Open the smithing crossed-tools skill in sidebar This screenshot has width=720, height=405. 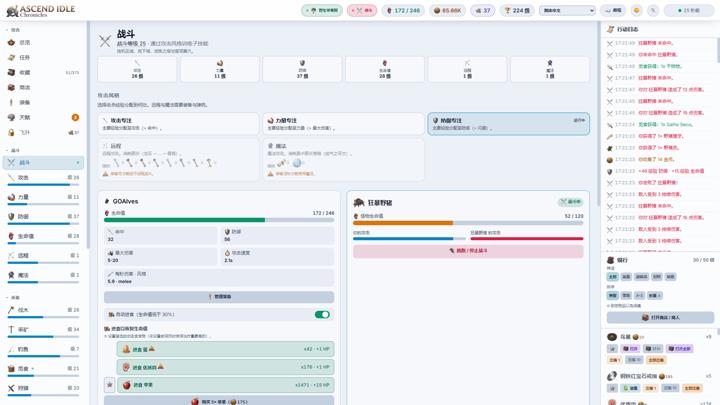tap(43, 388)
